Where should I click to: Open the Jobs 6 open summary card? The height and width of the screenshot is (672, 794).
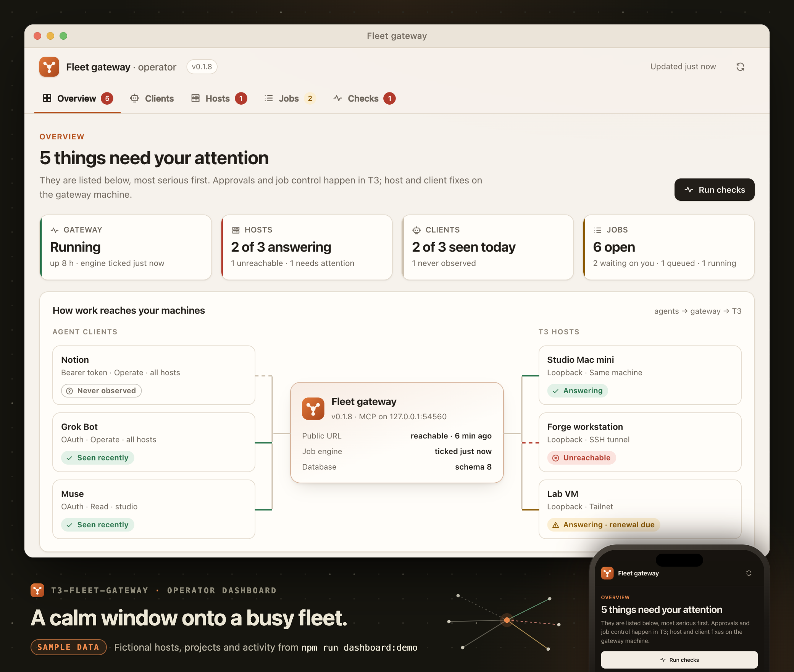click(668, 247)
